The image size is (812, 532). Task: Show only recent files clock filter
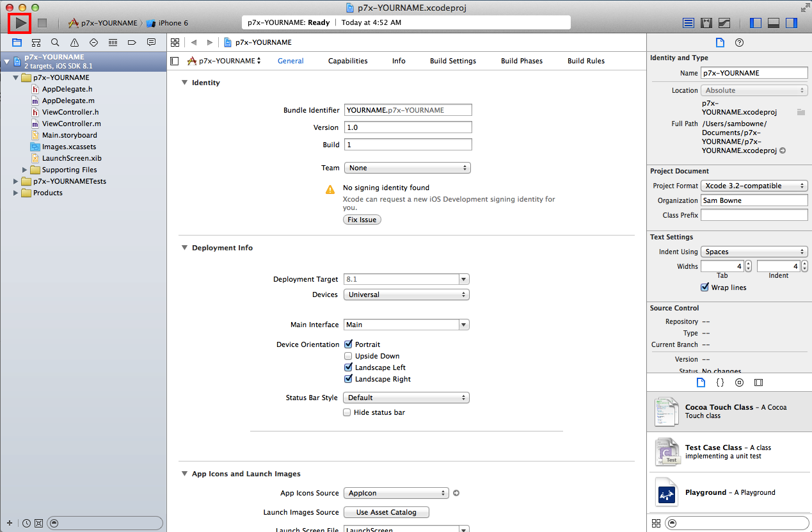coord(26,522)
